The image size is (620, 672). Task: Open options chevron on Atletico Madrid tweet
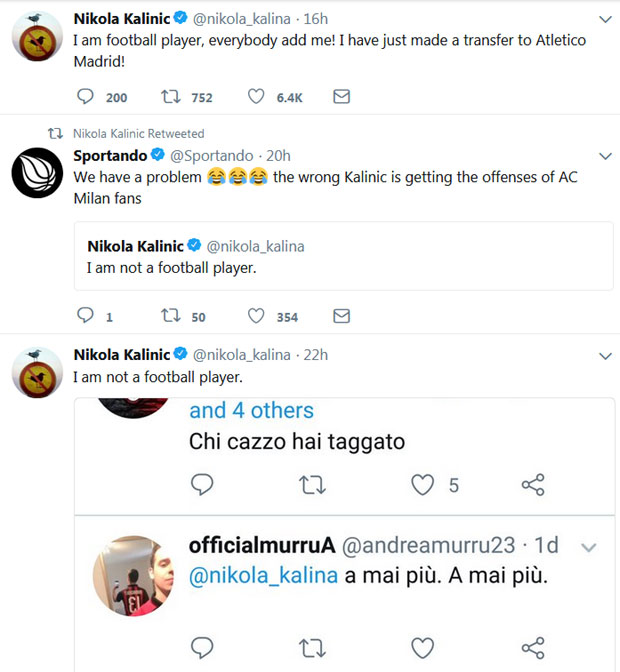(604, 19)
